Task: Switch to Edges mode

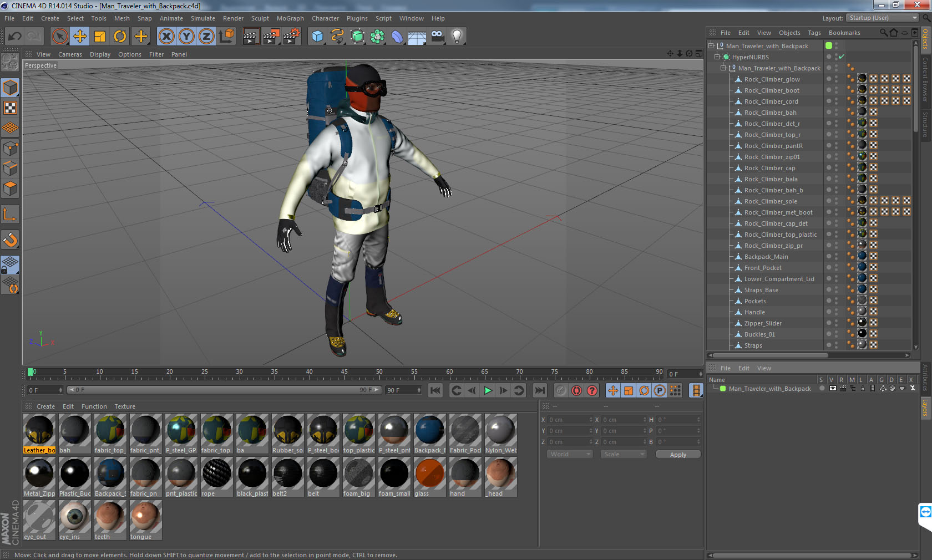Action: point(10,168)
